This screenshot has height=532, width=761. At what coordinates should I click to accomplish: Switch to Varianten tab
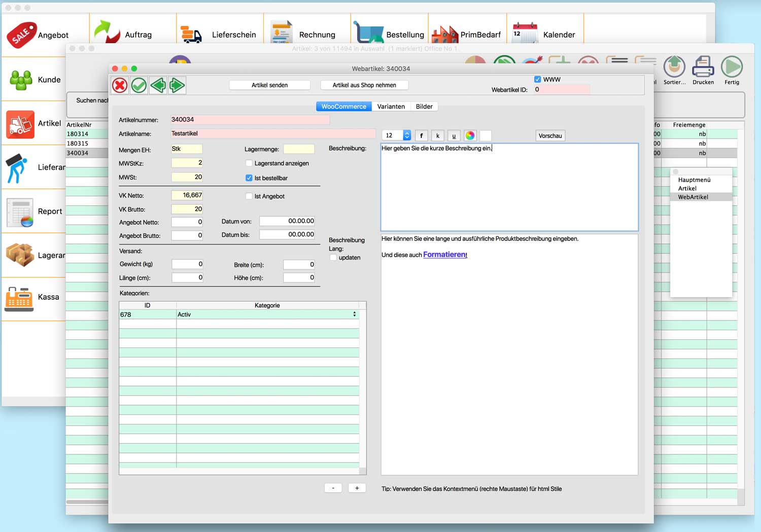(391, 107)
